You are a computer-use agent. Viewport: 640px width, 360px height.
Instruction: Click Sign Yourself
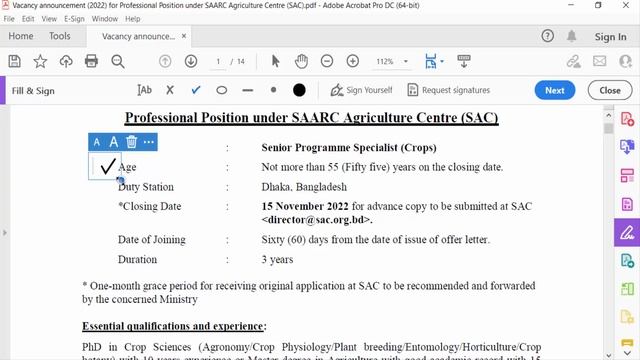[x=361, y=90]
